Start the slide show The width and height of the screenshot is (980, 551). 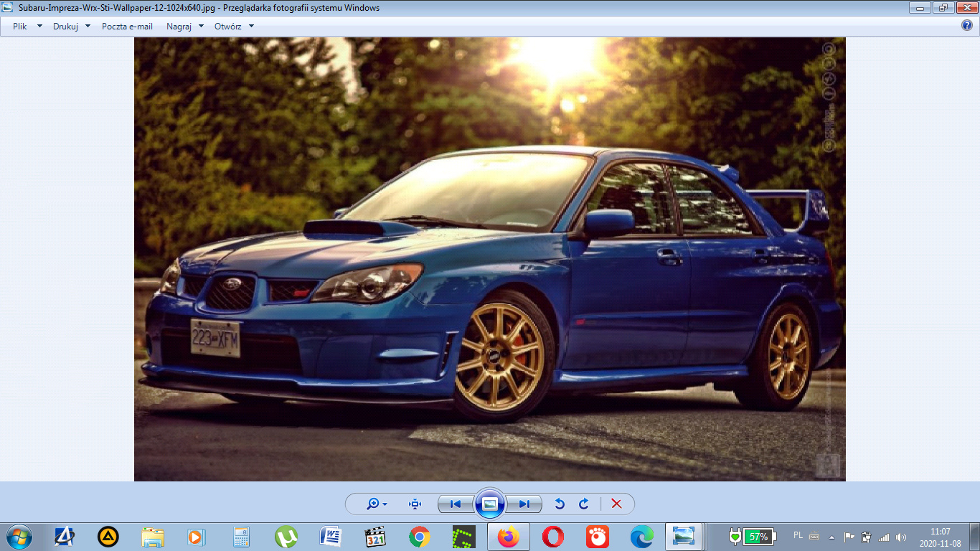pos(490,504)
